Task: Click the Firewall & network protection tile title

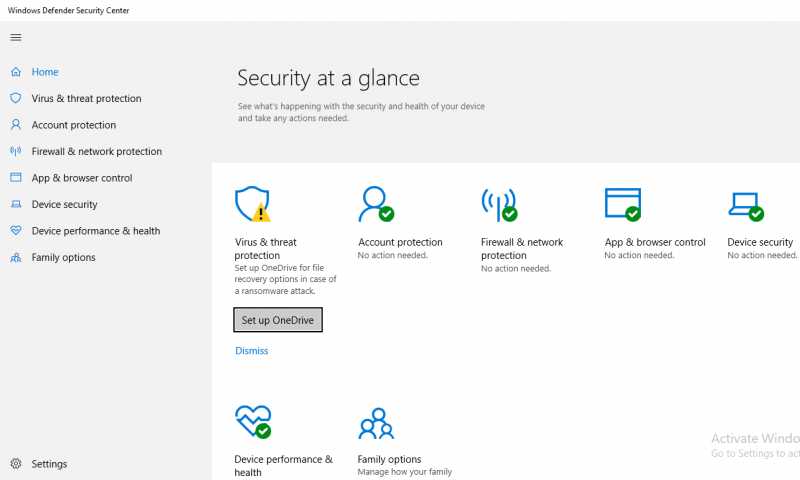Action: tap(522, 248)
